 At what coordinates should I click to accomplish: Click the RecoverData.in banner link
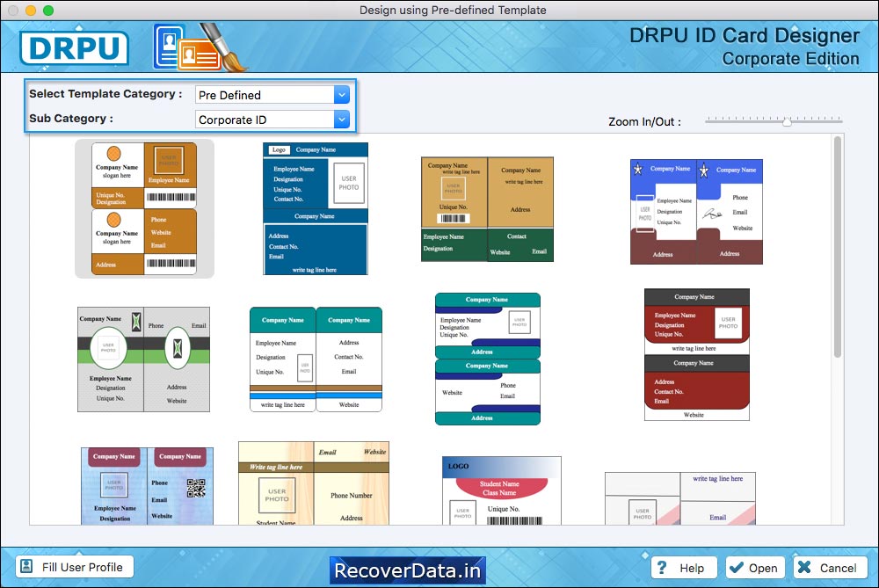click(408, 570)
